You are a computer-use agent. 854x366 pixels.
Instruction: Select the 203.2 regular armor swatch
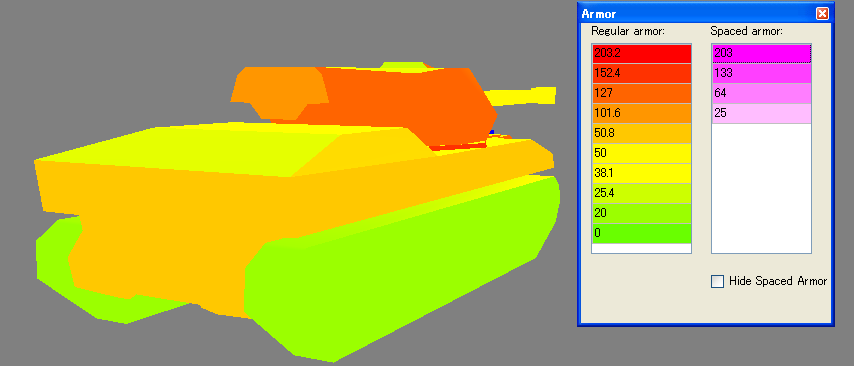[642, 53]
